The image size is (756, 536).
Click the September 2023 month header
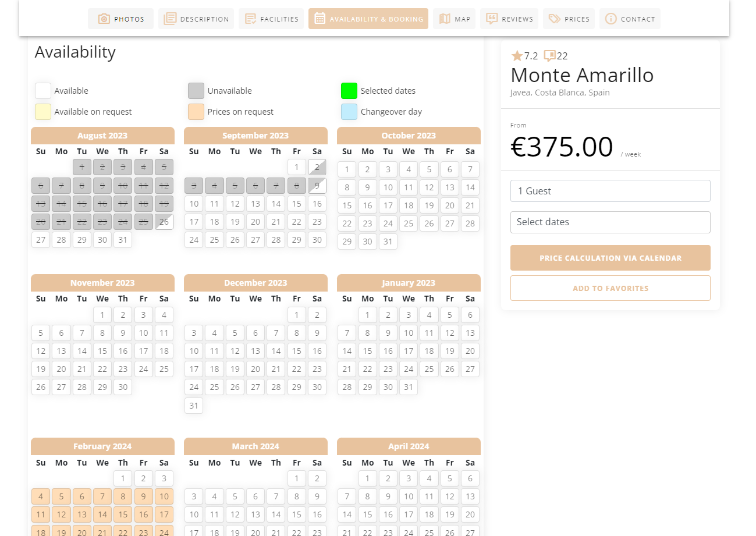point(255,136)
